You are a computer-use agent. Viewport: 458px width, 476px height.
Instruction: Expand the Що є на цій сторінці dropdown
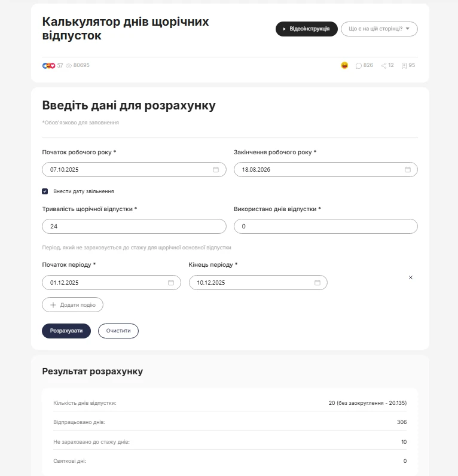coord(379,29)
